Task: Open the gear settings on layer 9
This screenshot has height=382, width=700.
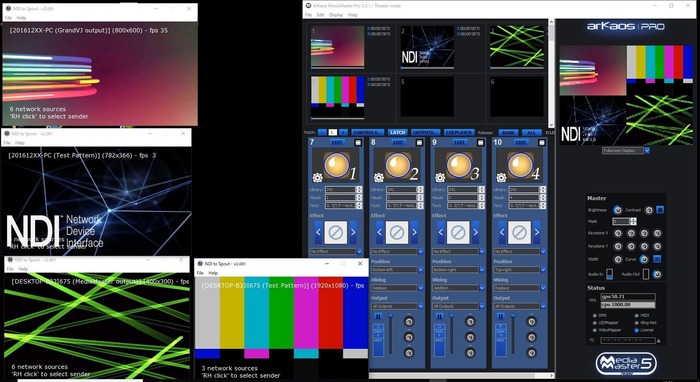Action: tap(440, 178)
